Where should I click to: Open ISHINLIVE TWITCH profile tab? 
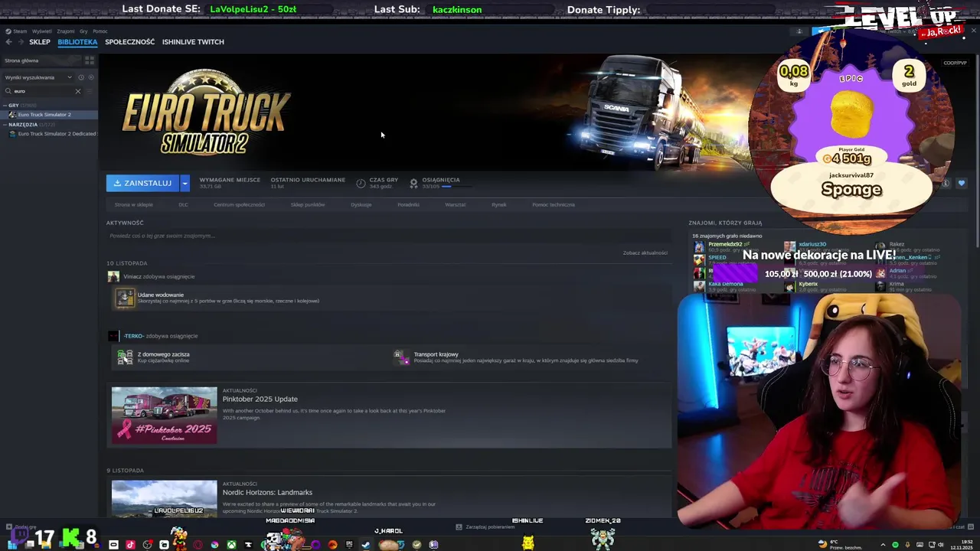pyautogui.click(x=193, y=42)
